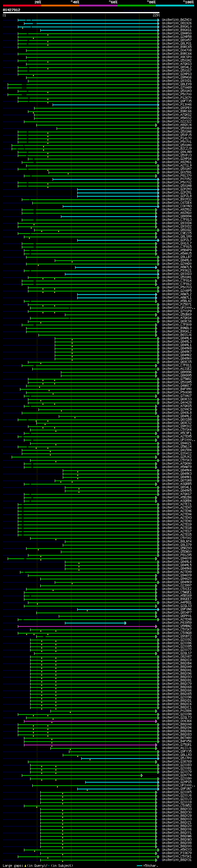Open hit UniRef100_Q9FUN6
Viewport: 197px width, 868px height.
point(176,609)
